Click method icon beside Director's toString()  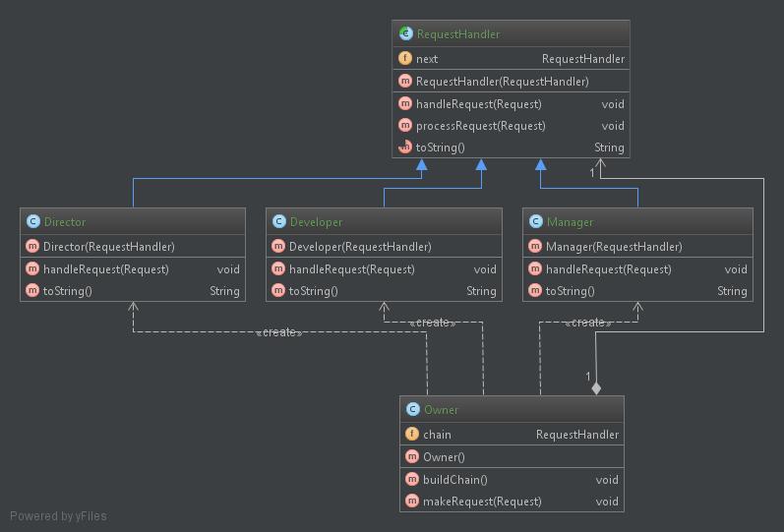tap(32, 290)
